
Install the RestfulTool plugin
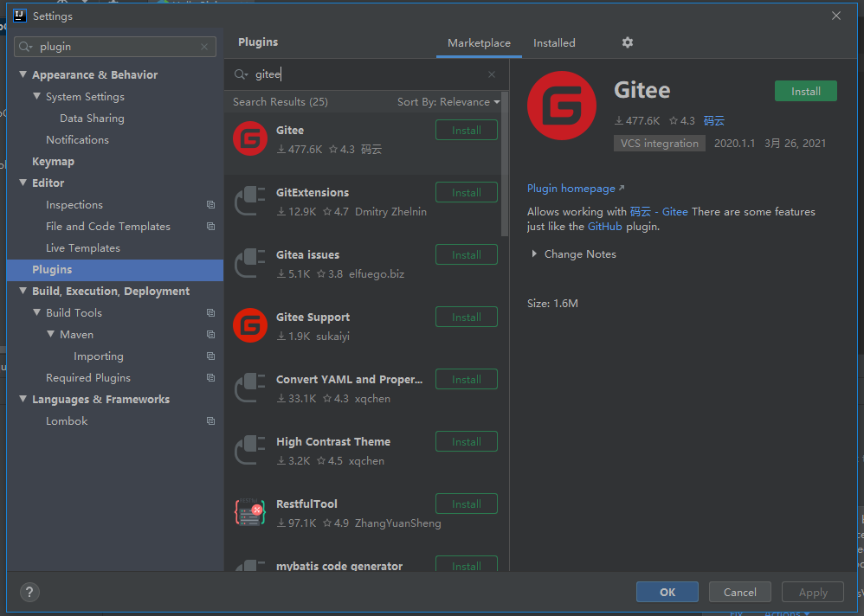[x=466, y=504]
